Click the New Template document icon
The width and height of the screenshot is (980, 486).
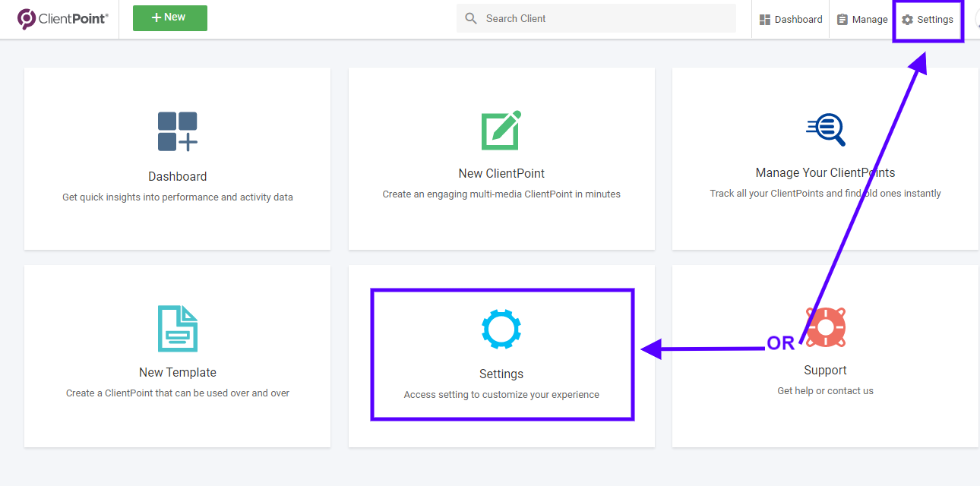(178, 328)
